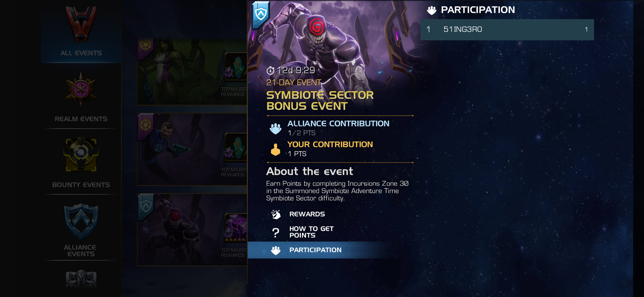The image size is (644, 297).
Task: Select the Mister Fantastic event card
Action: [x=192, y=149]
